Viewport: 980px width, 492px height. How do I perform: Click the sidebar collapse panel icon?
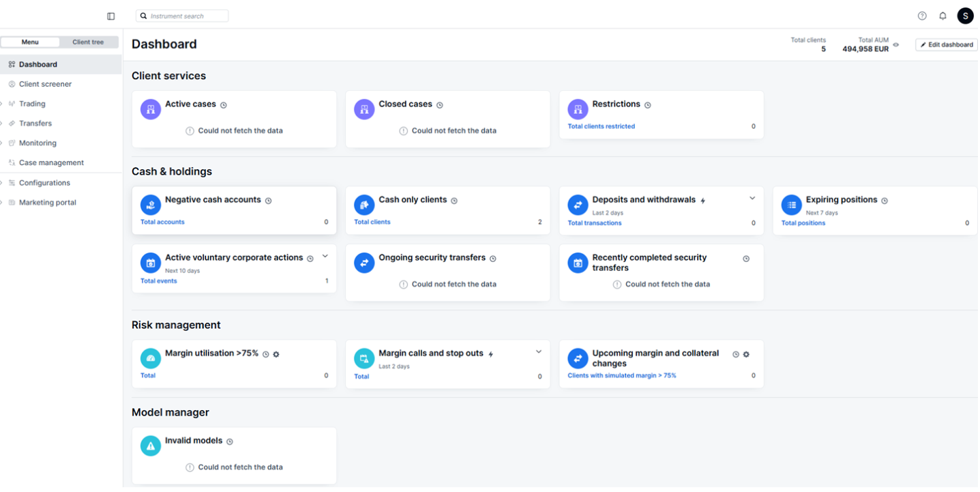(111, 16)
